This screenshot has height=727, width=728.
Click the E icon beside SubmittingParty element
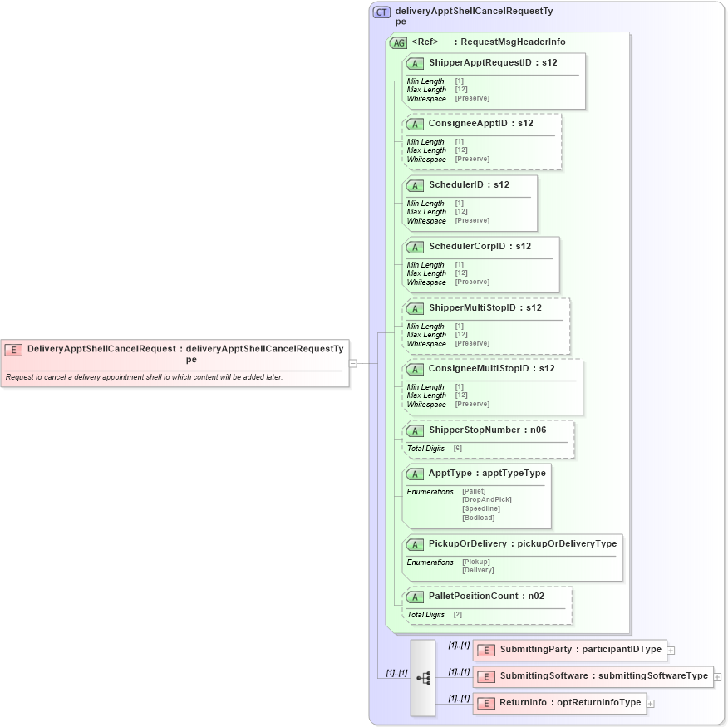[x=486, y=651]
